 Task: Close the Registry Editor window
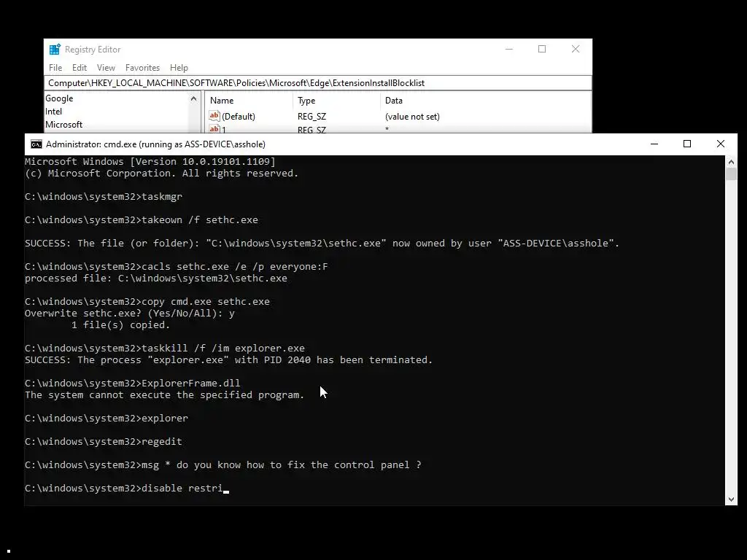[x=576, y=49]
